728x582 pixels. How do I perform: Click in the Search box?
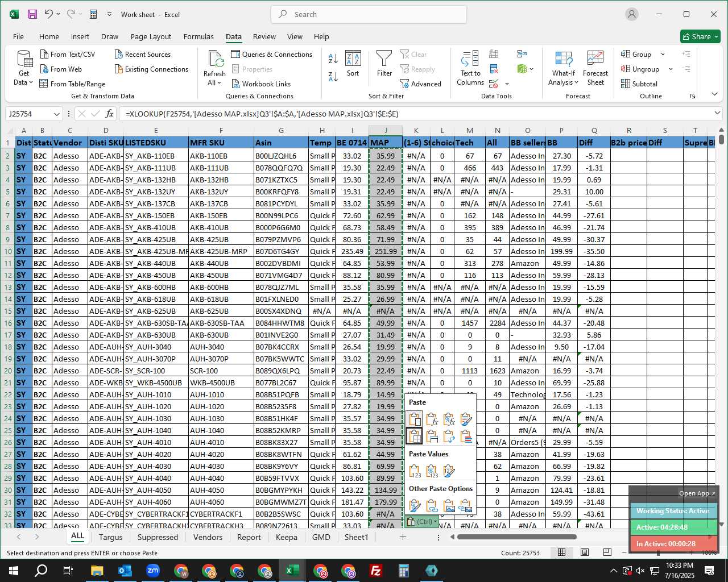[369, 14]
